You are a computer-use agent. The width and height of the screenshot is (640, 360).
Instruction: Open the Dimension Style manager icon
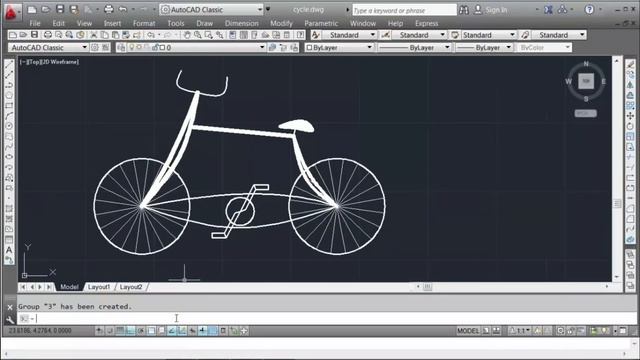click(x=385, y=35)
